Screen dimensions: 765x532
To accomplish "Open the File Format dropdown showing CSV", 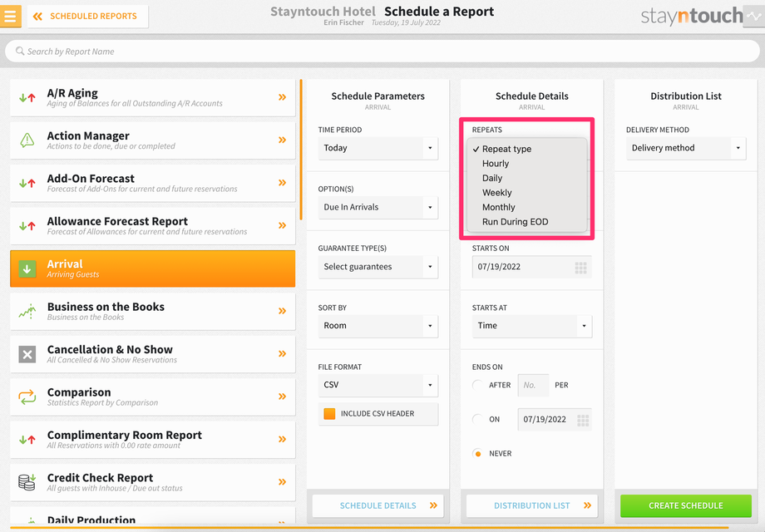I will click(x=378, y=385).
